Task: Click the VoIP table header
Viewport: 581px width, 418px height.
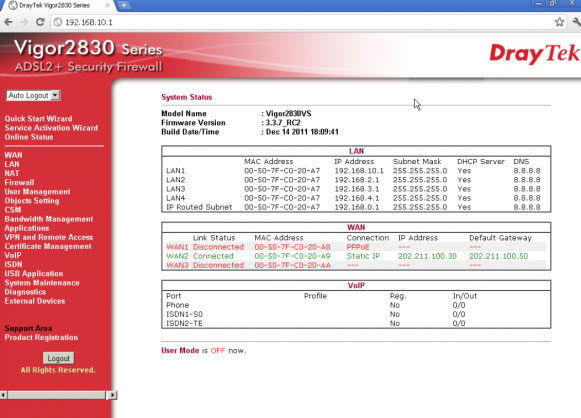Action: (x=356, y=286)
